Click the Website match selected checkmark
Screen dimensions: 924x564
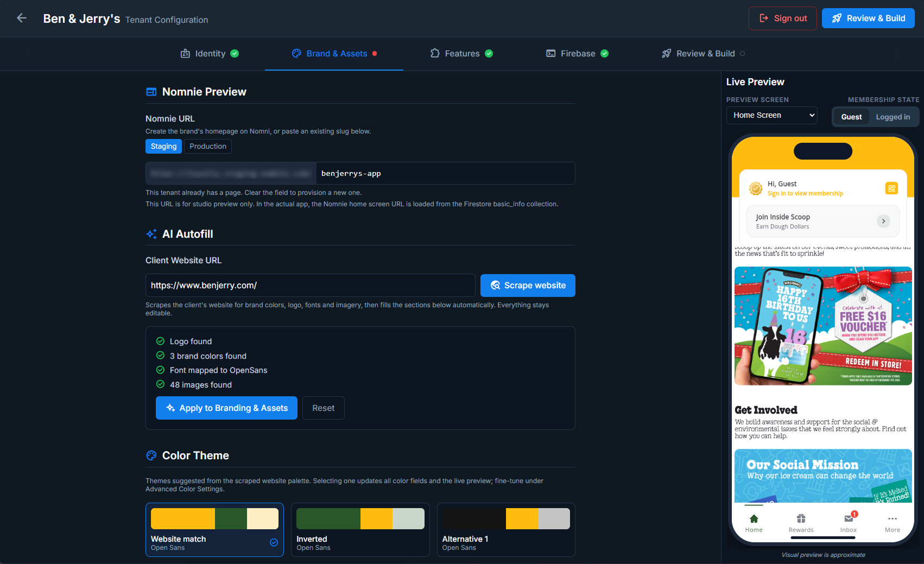click(274, 542)
